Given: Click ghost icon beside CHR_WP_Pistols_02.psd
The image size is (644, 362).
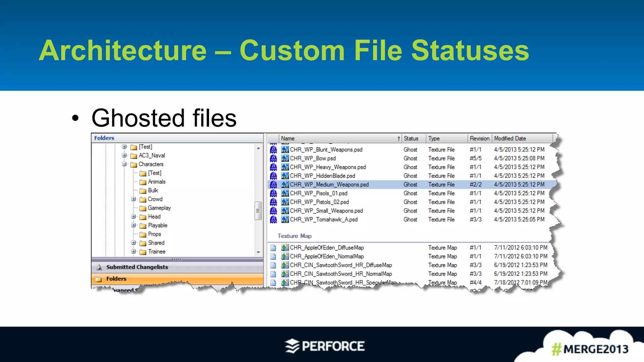Looking at the screenshot, I should tap(274, 202).
